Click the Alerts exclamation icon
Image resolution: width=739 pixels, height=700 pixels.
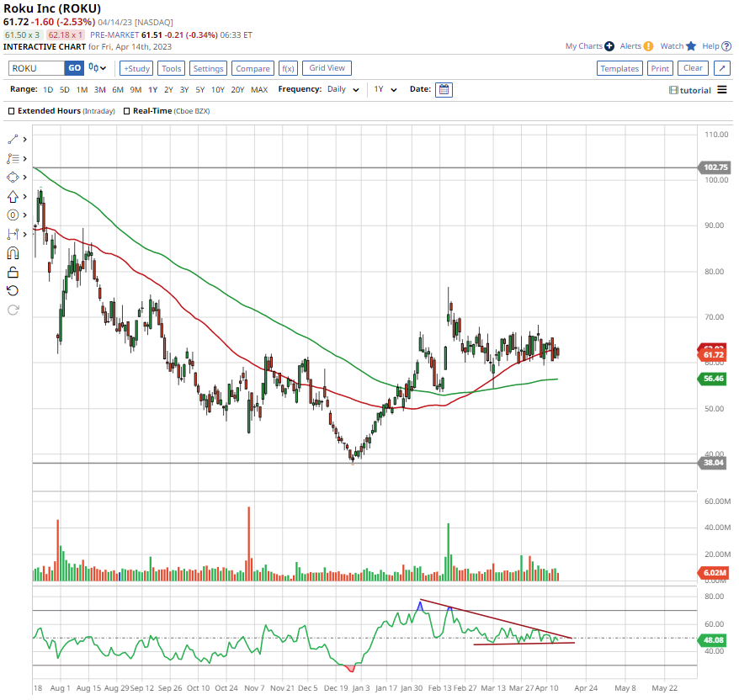pyautogui.click(x=648, y=46)
